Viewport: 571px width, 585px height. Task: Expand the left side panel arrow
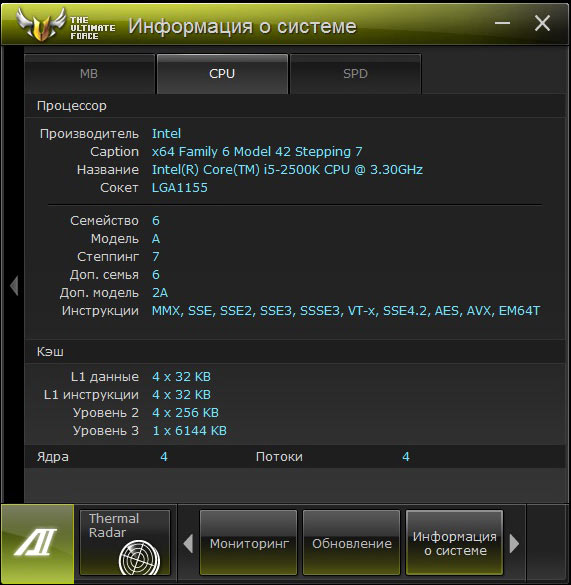(14, 286)
